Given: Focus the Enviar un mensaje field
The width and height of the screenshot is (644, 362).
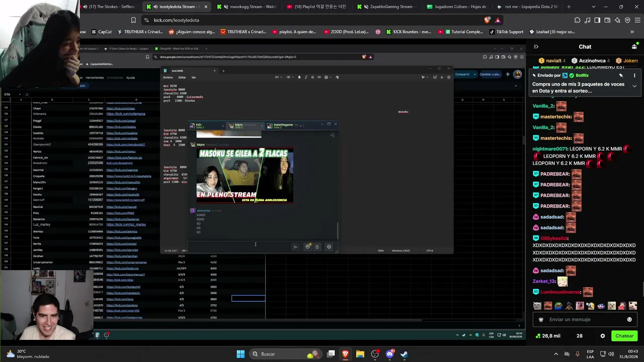Looking at the screenshot, I should point(586,319).
